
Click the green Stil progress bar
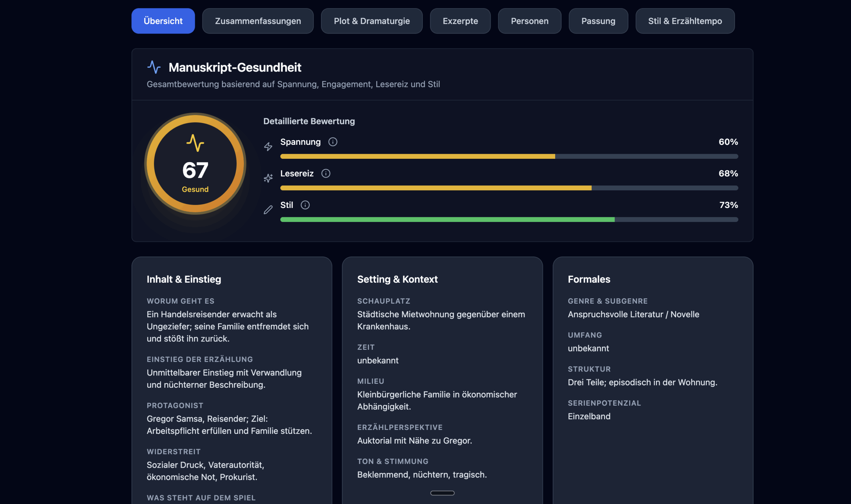click(x=447, y=220)
